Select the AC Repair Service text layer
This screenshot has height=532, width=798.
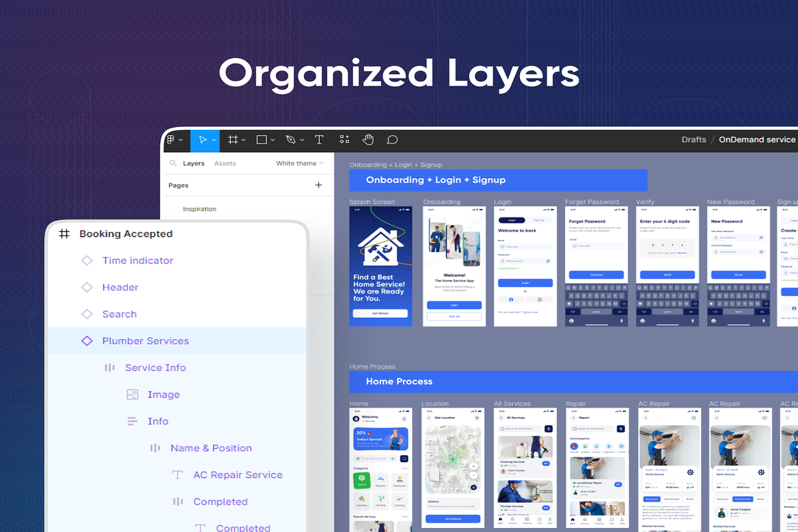[237, 475]
